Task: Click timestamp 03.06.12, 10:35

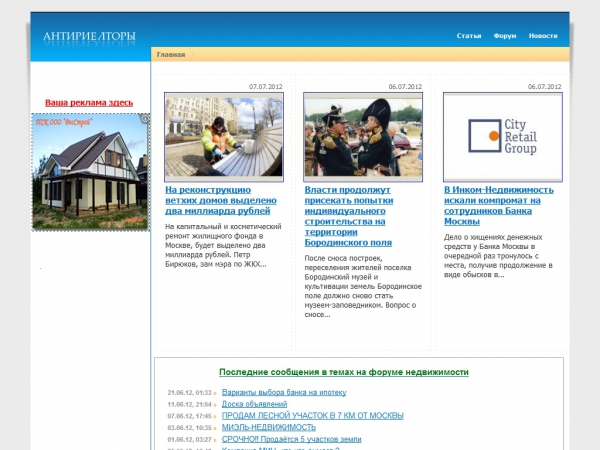Action: (189, 427)
